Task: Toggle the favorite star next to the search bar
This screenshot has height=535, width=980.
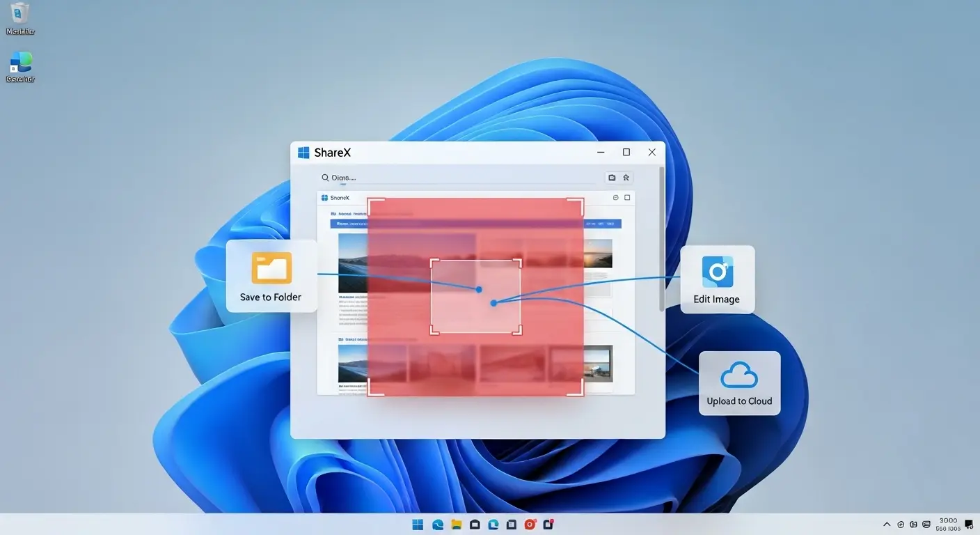Action: pyautogui.click(x=626, y=177)
